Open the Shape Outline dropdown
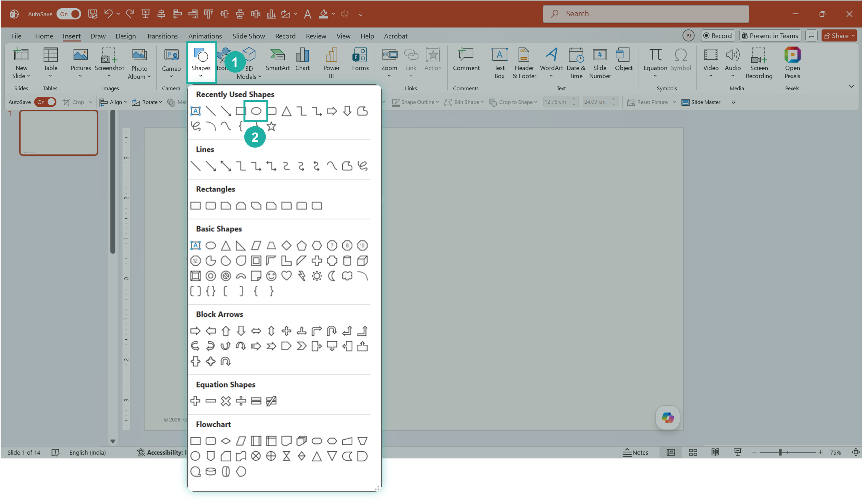This screenshot has height=504, width=862. click(415, 102)
